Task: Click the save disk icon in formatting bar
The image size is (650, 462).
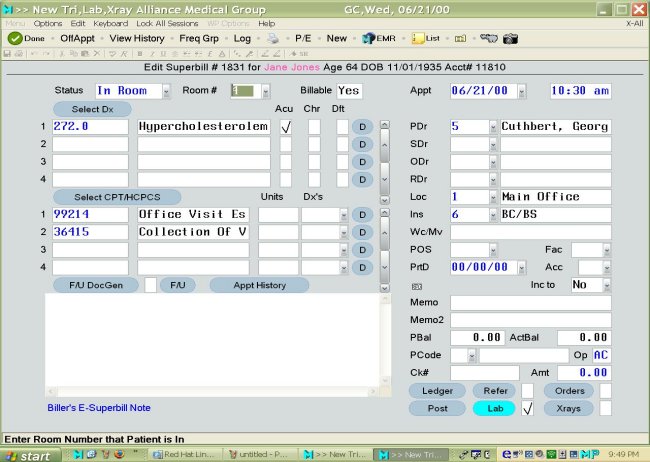Action: (7, 53)
